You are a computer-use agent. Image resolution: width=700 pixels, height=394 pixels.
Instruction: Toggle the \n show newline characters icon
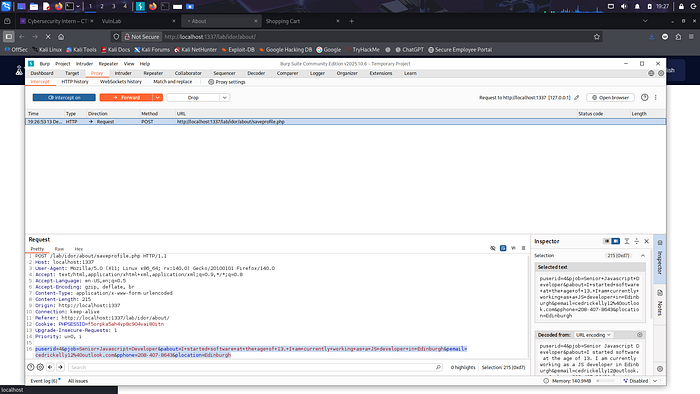(x=513, y=248)
